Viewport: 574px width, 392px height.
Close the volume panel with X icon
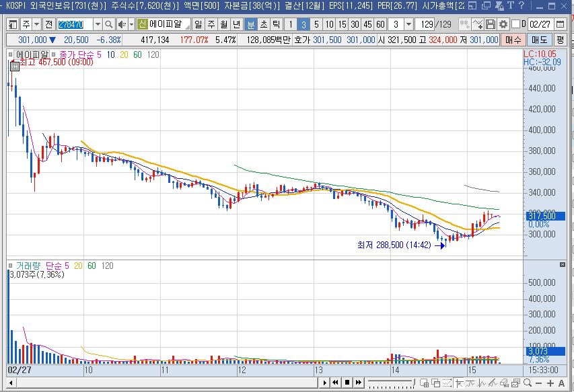(x=563, y=264)
